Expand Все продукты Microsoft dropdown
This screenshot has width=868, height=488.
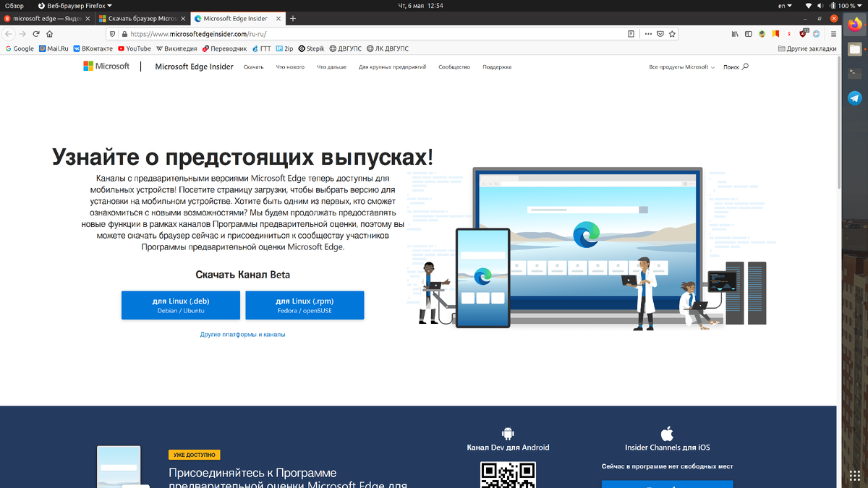point(682,67)
